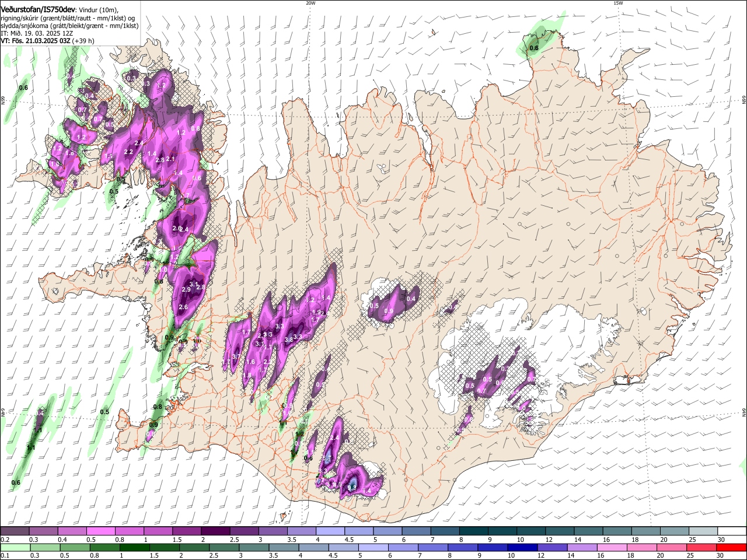This screenshot has height=560, width=747.
Task: Click the '20W' longitude label
Action: pos(310,3)
